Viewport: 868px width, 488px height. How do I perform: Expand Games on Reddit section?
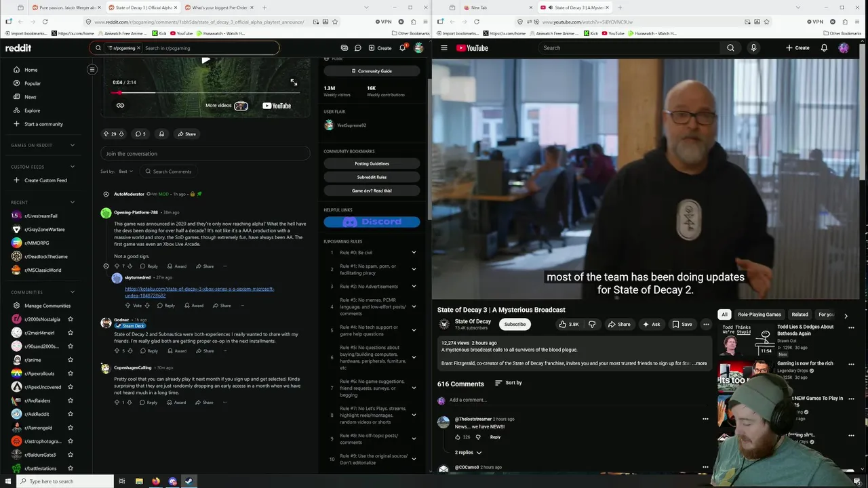[72, 145]
